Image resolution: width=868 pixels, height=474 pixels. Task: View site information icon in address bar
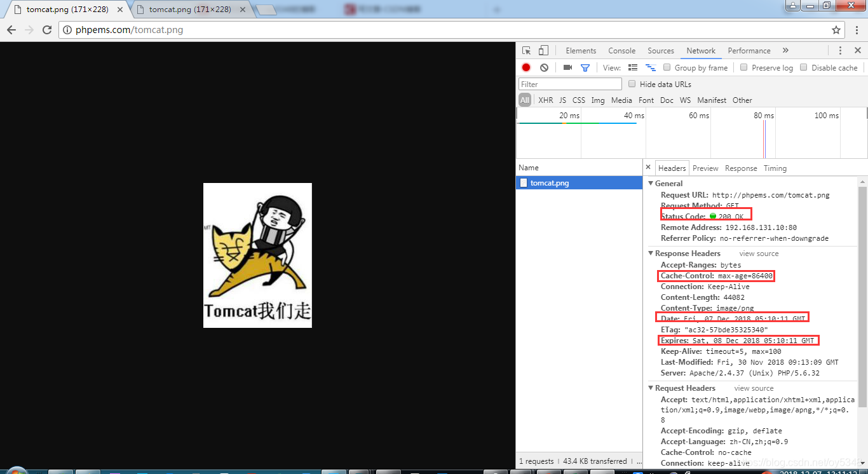click(68, 30)
